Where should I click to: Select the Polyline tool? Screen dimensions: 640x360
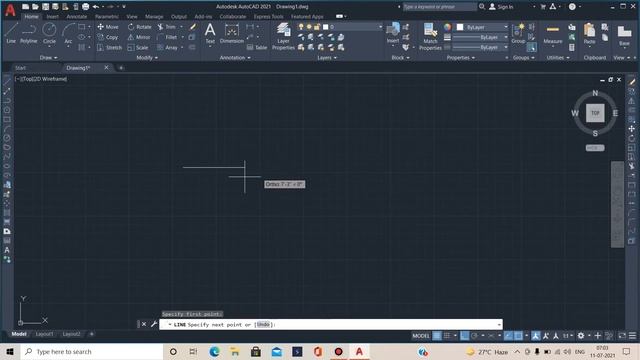(29, 33)
